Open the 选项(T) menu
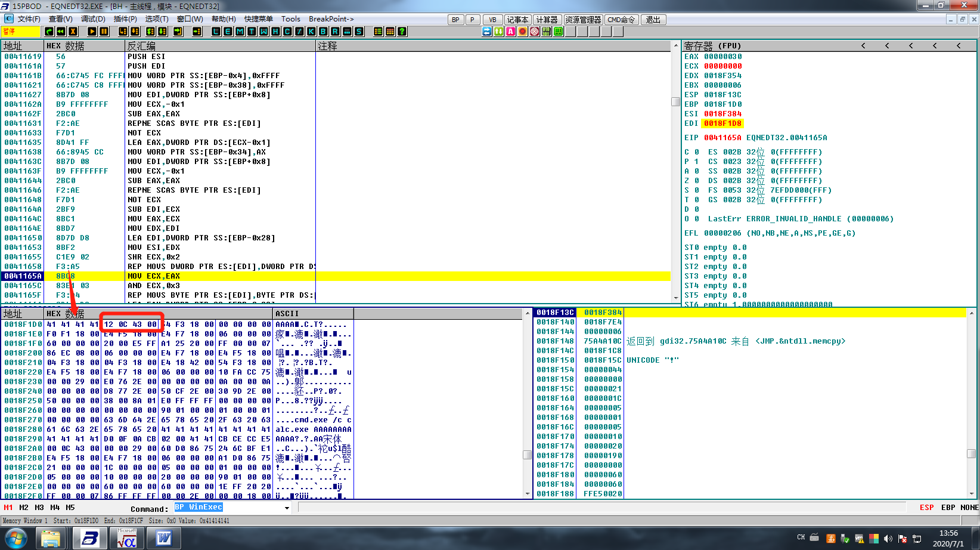The height and width of the screenshot is (550, 980). [x=157, y=19]
